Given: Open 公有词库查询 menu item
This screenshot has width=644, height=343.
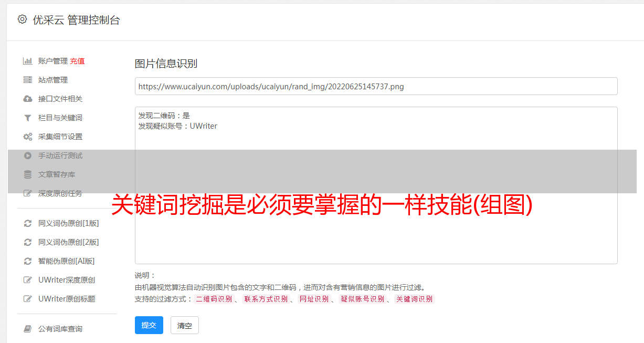Looking at the screenshot, I should click(60, 329).
